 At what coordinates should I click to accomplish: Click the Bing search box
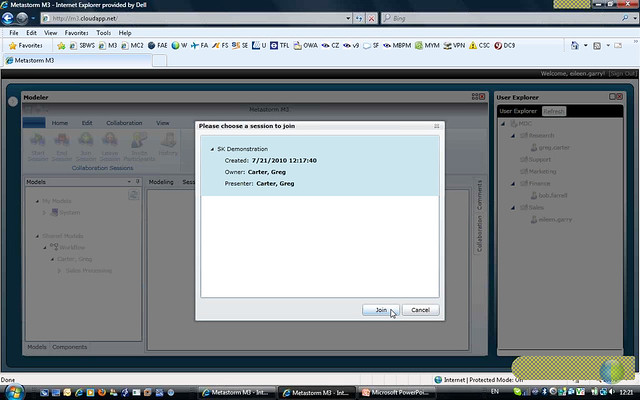click(x=501, y=18)
